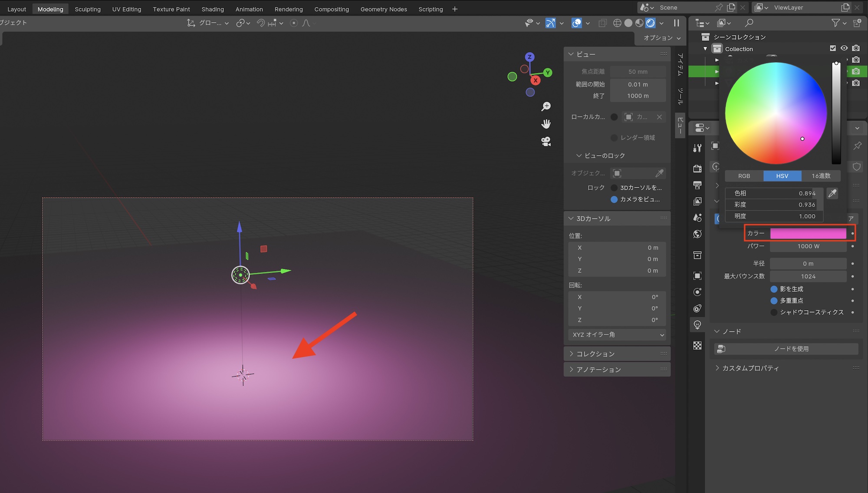The image size is (868, 493).
Task: Click the eyedropper to sample a color
Action: tap(832, 193)
